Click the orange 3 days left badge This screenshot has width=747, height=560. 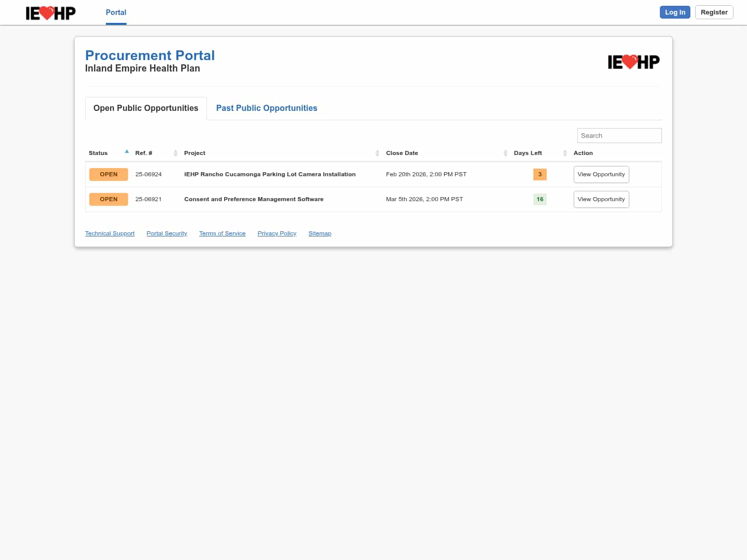click(539, 175)
